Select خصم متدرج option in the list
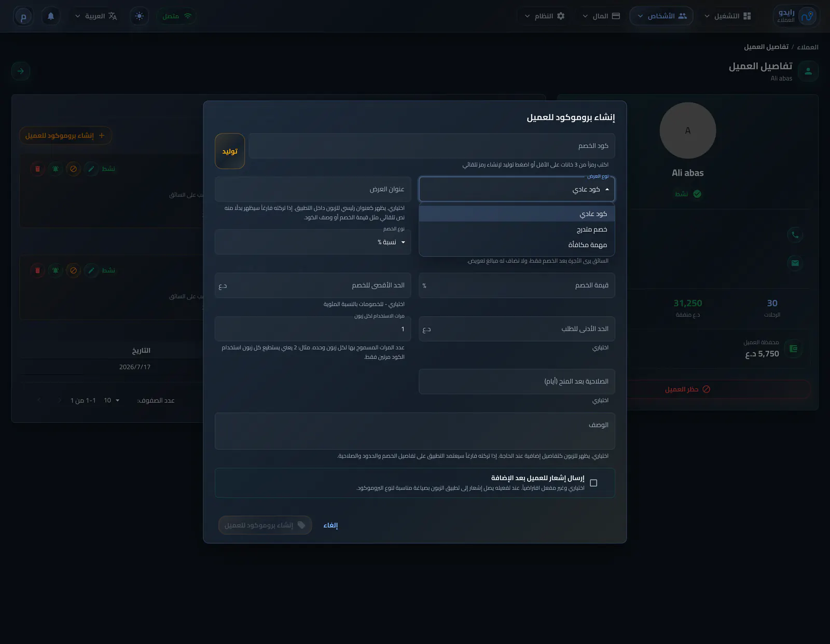Screen dimensions: 830x644 click(517, 229)
